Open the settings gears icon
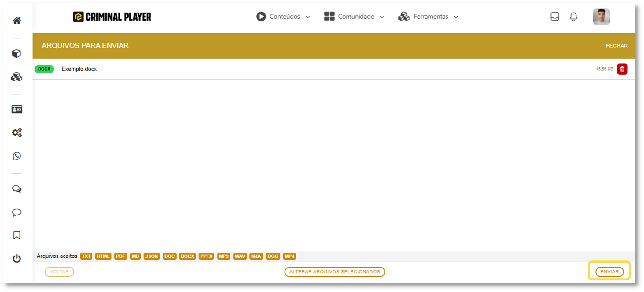Screen dimensions: 644x292 pyautogui.click(x=17, y=132)
